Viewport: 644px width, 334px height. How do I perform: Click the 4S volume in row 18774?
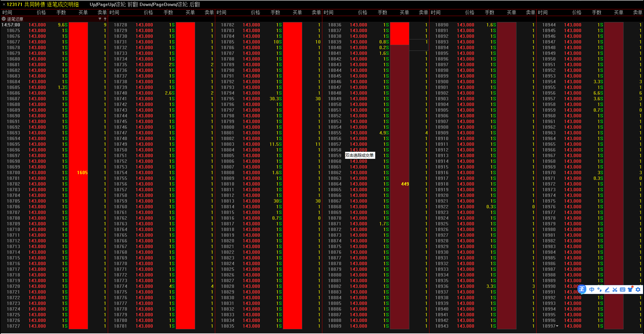(172, 286)
